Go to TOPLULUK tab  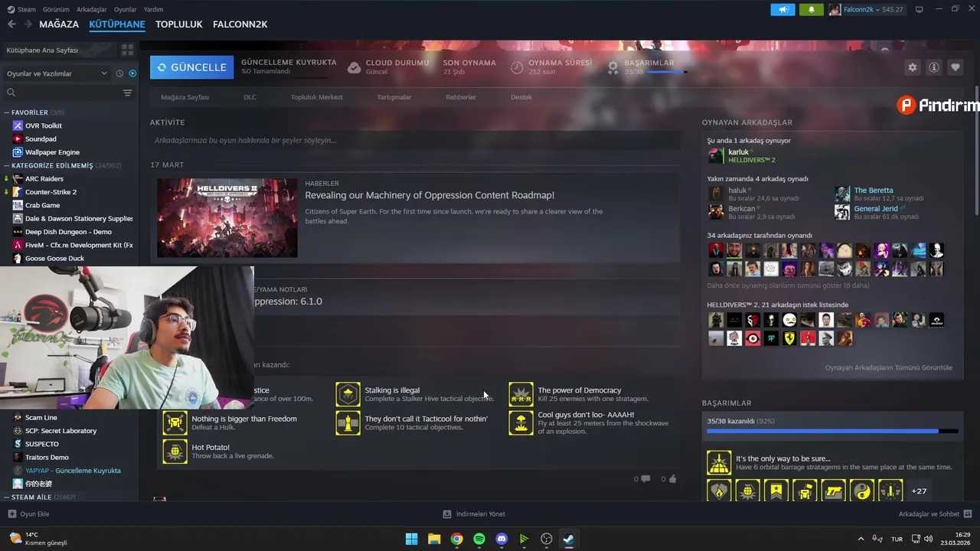(x=179, y=24)
